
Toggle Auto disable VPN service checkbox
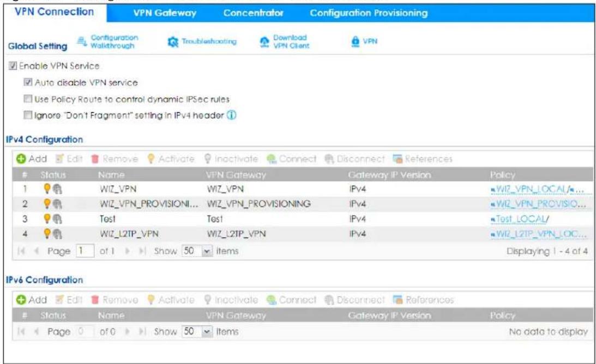tap(28, 82)
